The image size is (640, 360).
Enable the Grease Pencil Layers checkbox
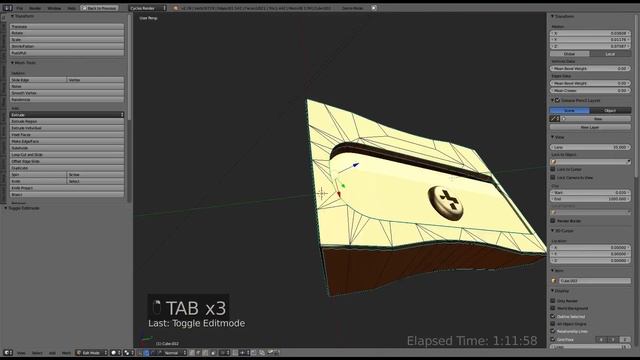(557, 100)
